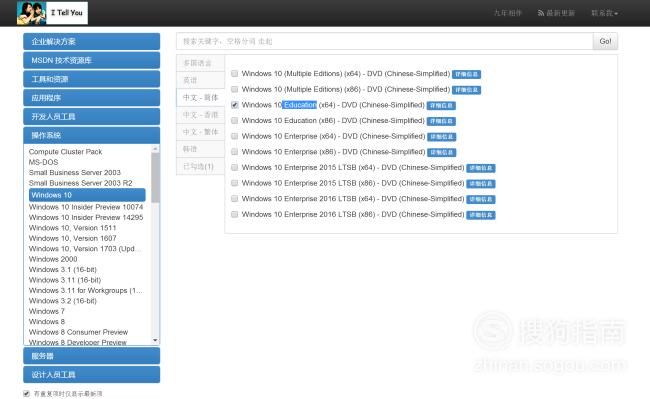The width and height of the screenshot is (650, 399).
Task: Click the list scrollbar down arrow
Action: 155,341
